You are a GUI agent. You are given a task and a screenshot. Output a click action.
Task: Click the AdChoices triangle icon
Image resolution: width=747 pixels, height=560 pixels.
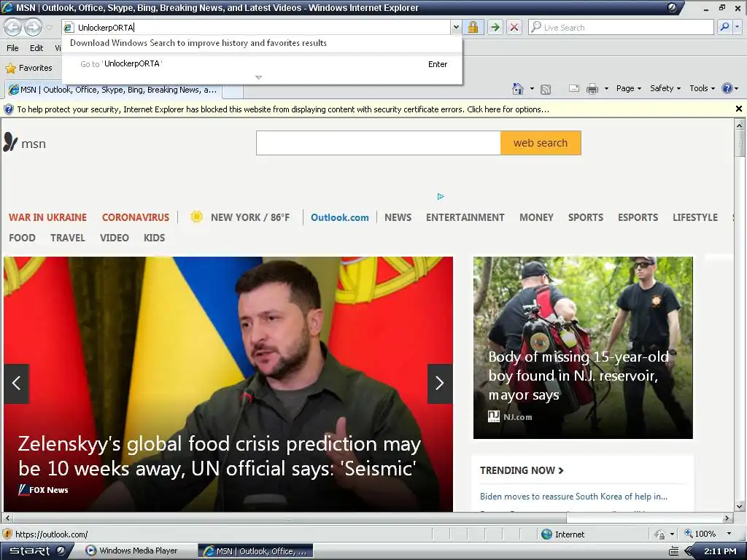pos(441,196)
